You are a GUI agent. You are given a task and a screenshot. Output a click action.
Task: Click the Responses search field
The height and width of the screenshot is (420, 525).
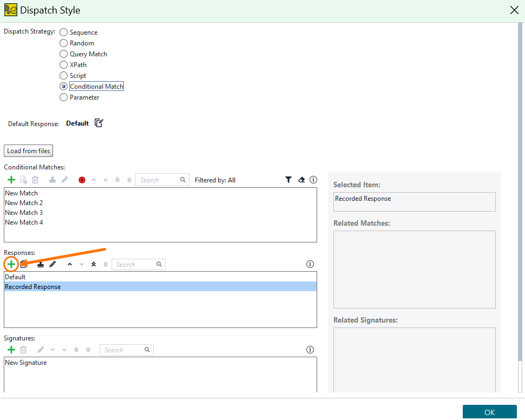[134, 265]
